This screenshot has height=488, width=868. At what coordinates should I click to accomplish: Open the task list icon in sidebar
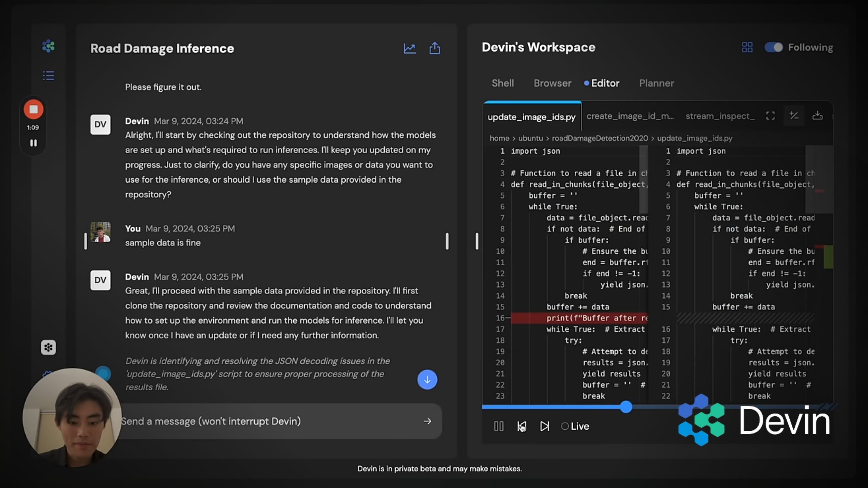click(x=48, y=75)
